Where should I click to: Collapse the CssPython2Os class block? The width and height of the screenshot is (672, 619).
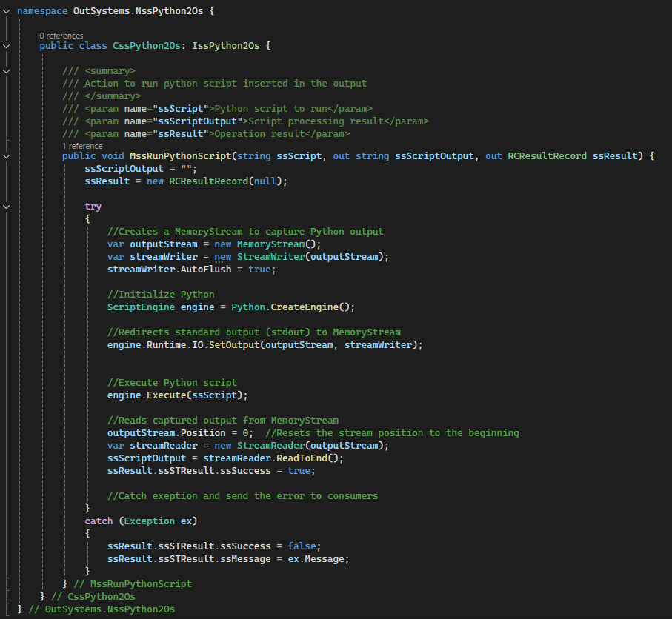[x=7, y=46]
